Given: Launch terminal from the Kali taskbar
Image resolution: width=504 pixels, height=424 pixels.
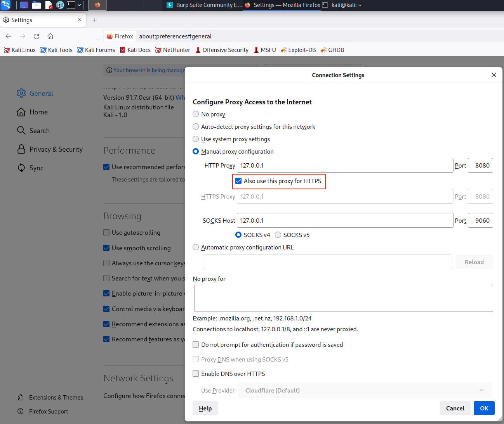Looking at the screenshot, I should click(x=71, y=5).
